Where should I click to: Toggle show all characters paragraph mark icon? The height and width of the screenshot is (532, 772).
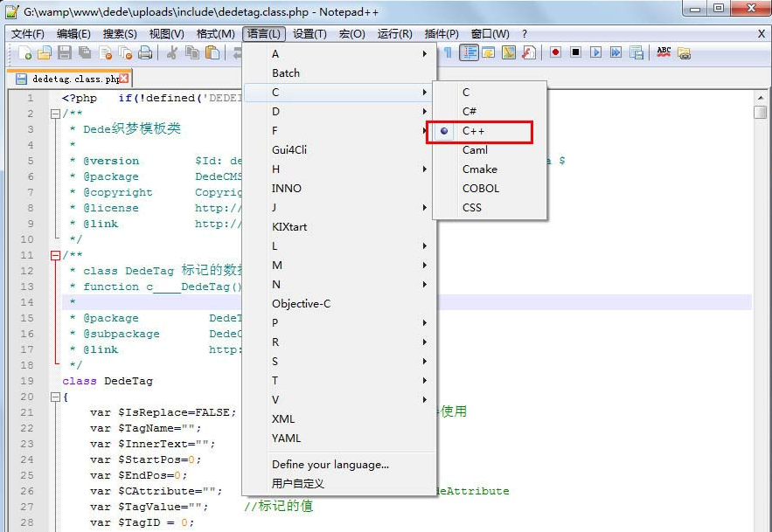coord(449,53)
